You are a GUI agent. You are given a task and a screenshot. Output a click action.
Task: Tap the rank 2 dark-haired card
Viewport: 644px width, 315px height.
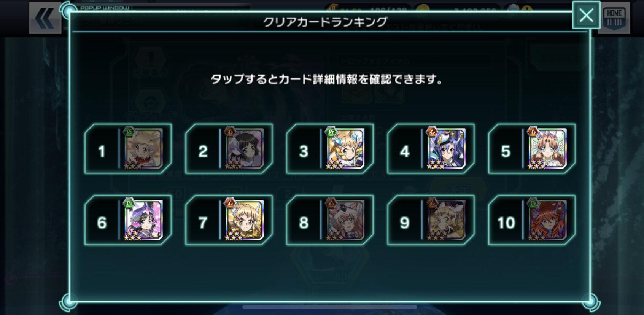(245, 148)
